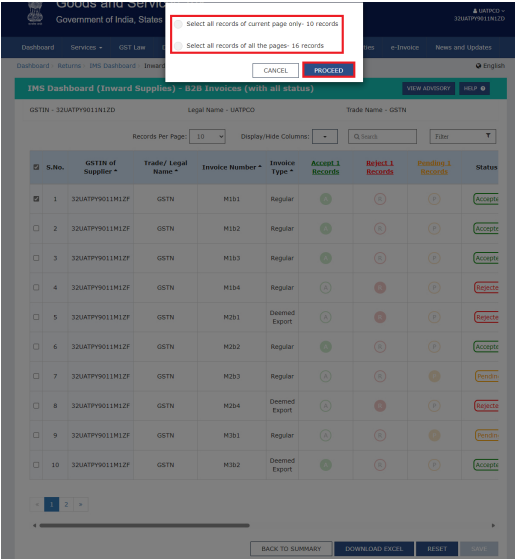Check the checkbox for row 3 M1b3
Viewport: 515px width, 559px height.
[x=36, y=258]
